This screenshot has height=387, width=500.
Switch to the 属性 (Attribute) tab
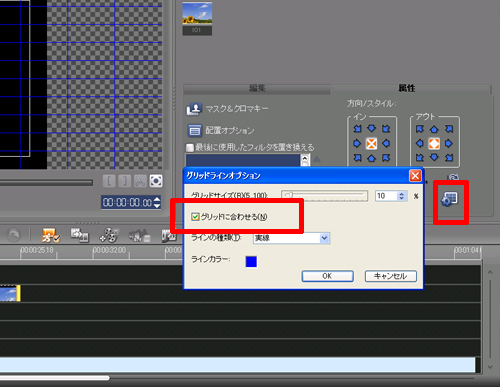pyautogui.click(x=407, y=88)
